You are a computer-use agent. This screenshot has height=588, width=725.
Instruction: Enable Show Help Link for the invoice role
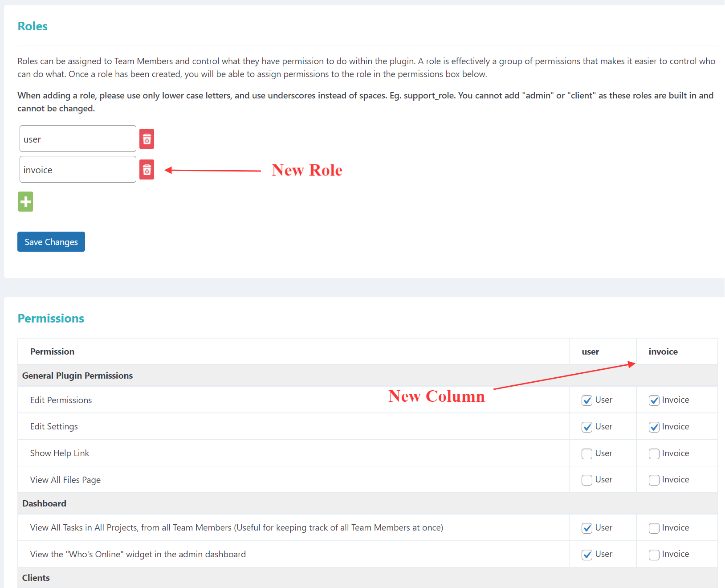[654, 453]
